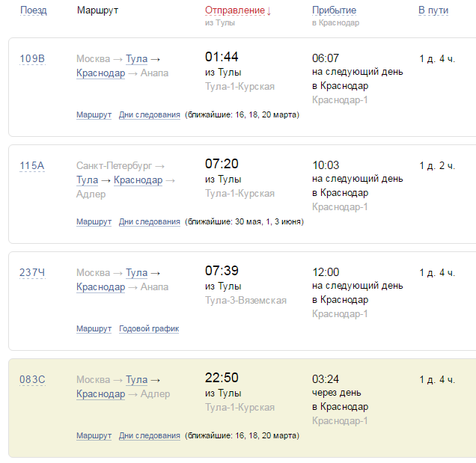
Task: Click Маршрут link for train 083С
Action: [94, 435]
